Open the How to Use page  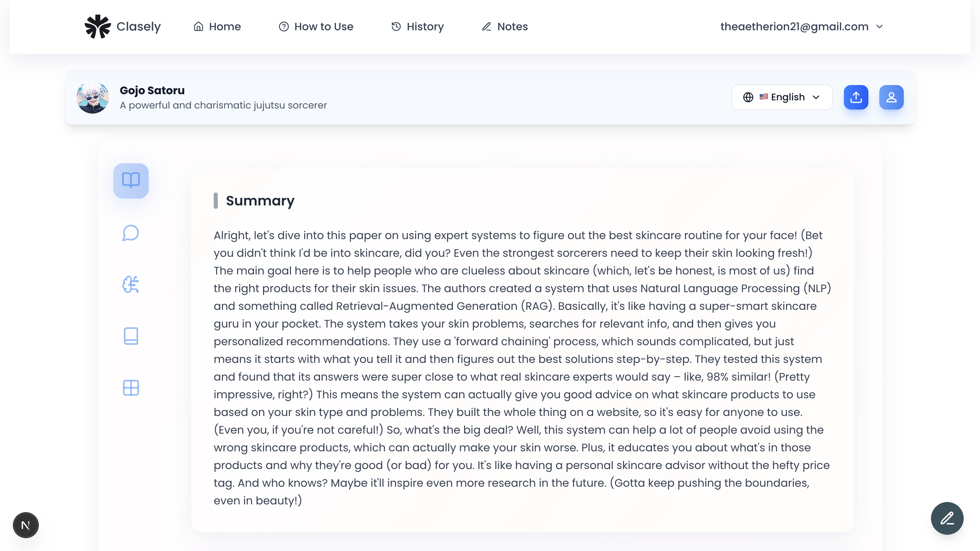click(x=316, y=27)
